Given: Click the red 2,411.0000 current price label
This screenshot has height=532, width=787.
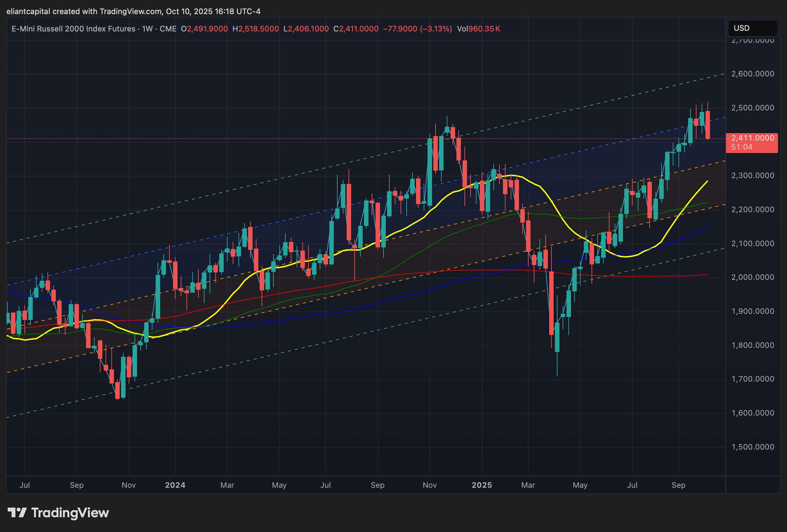Looking at the screenshot, I should (752, 138).
